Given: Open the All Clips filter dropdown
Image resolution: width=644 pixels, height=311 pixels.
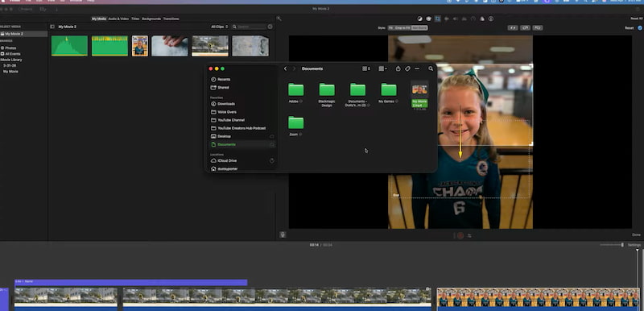Looking at the screenshot, I should coord(219,27).
